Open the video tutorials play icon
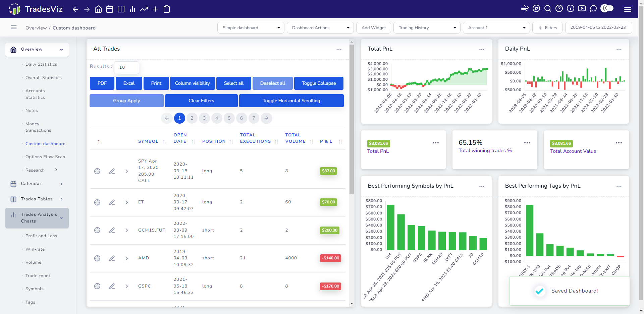The width and height of the screenshot is (644, 314). [582, 8]
